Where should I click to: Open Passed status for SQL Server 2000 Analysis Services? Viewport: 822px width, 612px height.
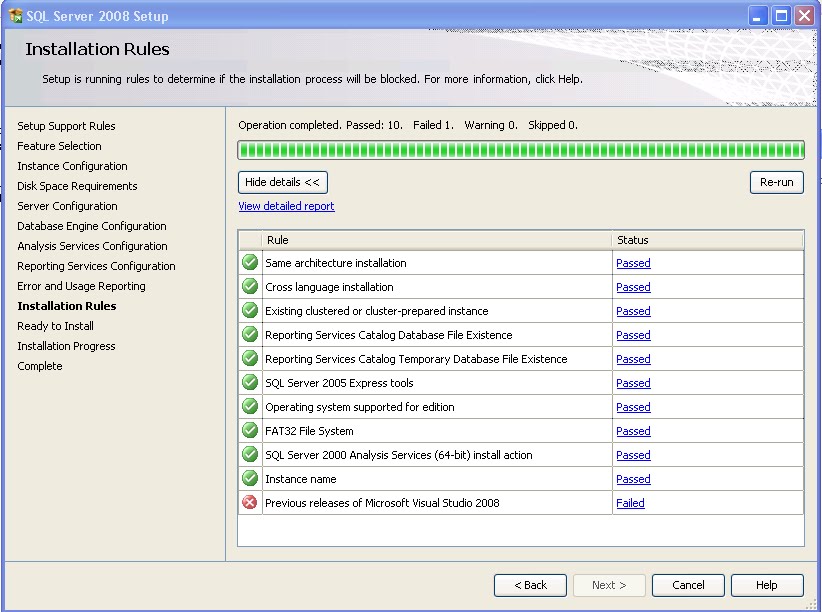[633, 455]
